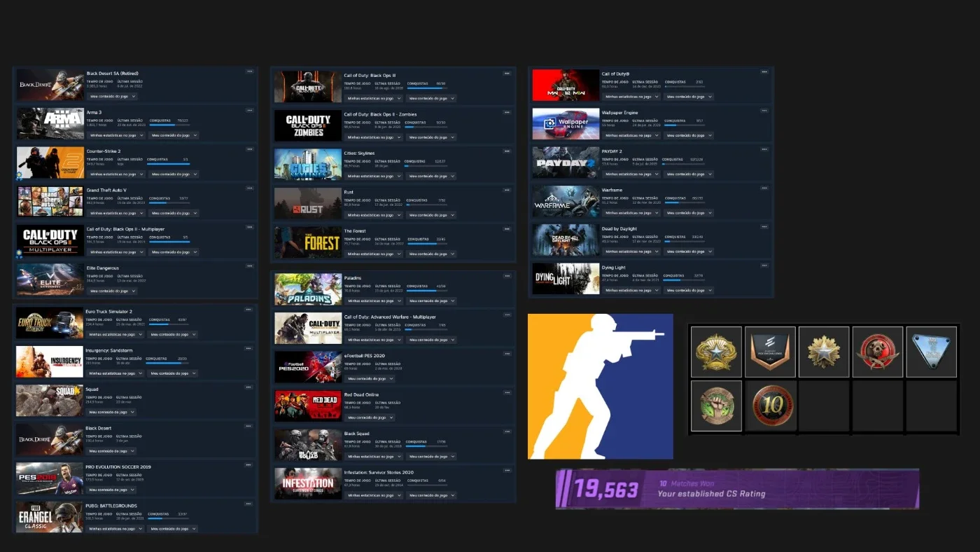Image resolution: width=980 pixels, height=552 pixels.
Task: Click the three-dot options on the Squad row
Action: pyautogui.click(x=248, y=387)
